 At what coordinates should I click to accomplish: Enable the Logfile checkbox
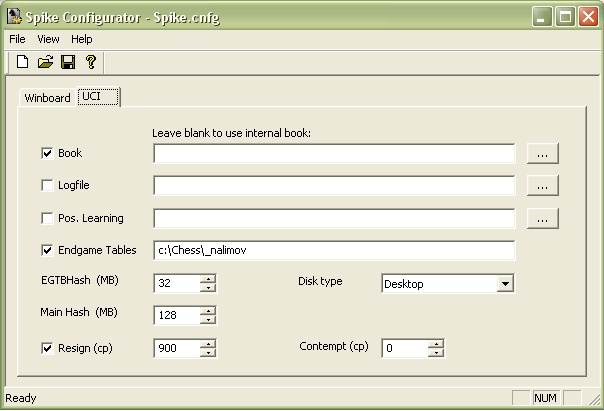[x=47, y=185]
